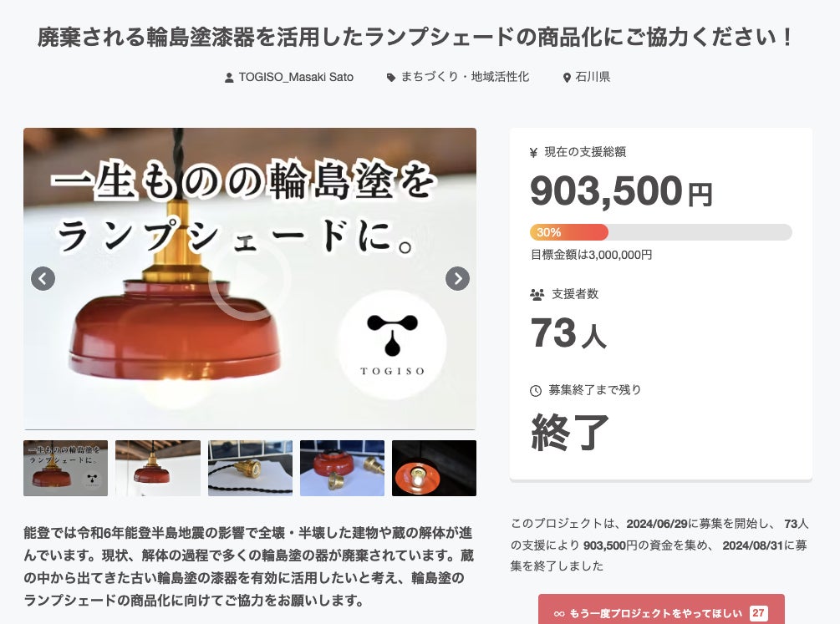Click the location pin icon beside 石川県
Screen dimensions: 840x624
click(567, 78)
